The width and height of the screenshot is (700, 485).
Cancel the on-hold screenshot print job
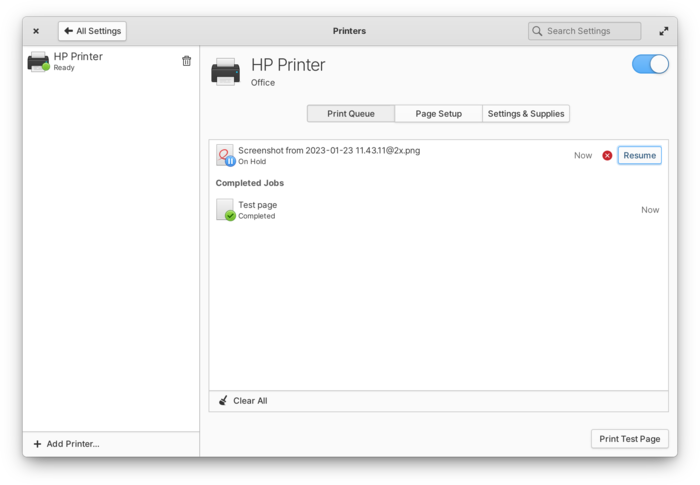pos(607,155)
